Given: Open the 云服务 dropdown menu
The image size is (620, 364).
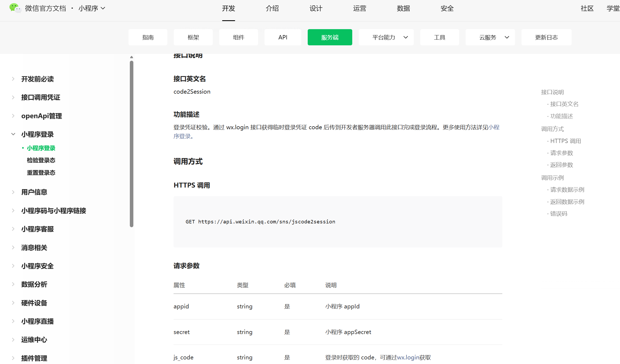Looking at the screenshot, I should [x=490, y=37].
